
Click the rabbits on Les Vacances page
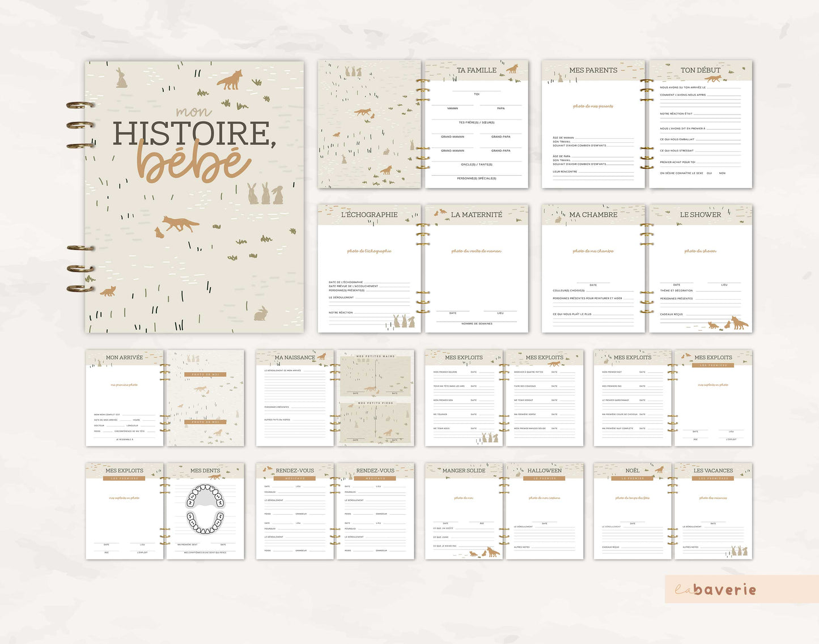point(739,551)
